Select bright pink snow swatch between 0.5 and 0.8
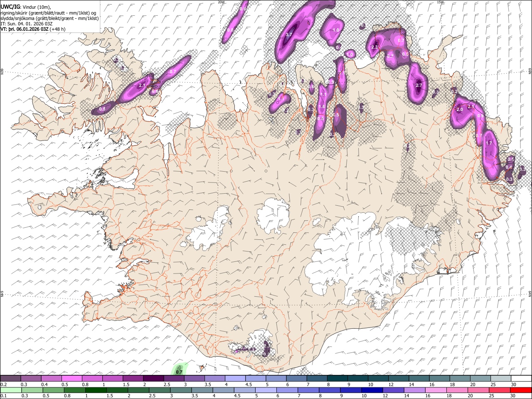This screenshot has width=532, height=399. coord(72,378)
